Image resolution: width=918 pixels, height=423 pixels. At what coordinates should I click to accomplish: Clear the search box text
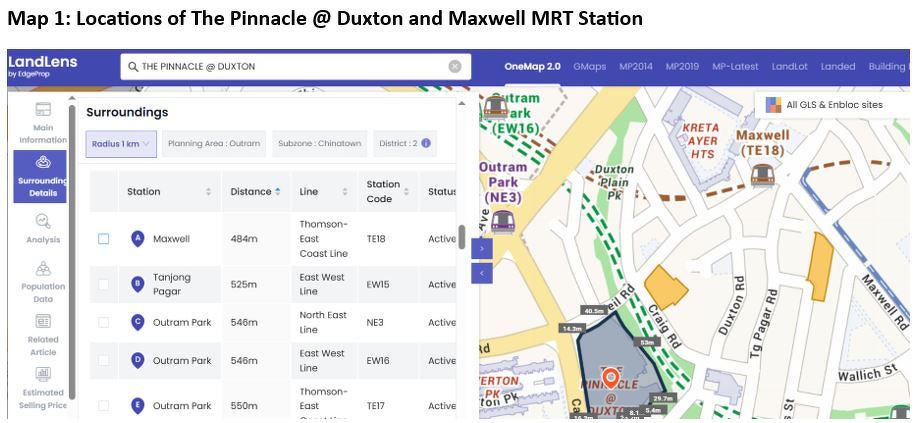coord(455,67)
